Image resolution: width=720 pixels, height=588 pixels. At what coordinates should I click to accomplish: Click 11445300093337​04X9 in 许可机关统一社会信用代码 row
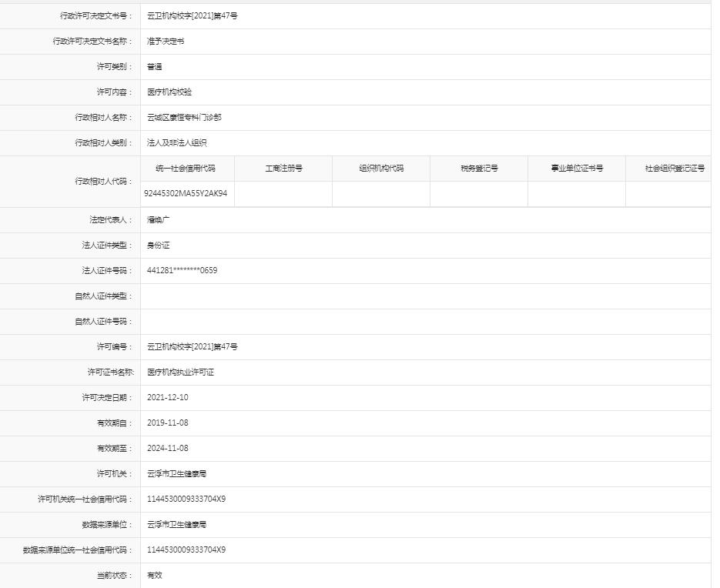[186, 499]
